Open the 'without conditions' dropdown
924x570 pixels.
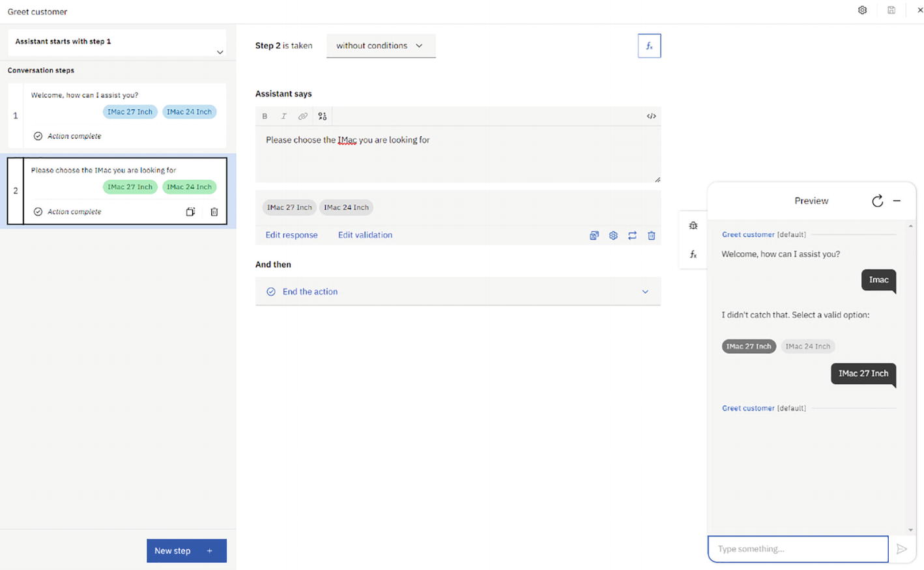click(x=381, y=46)
